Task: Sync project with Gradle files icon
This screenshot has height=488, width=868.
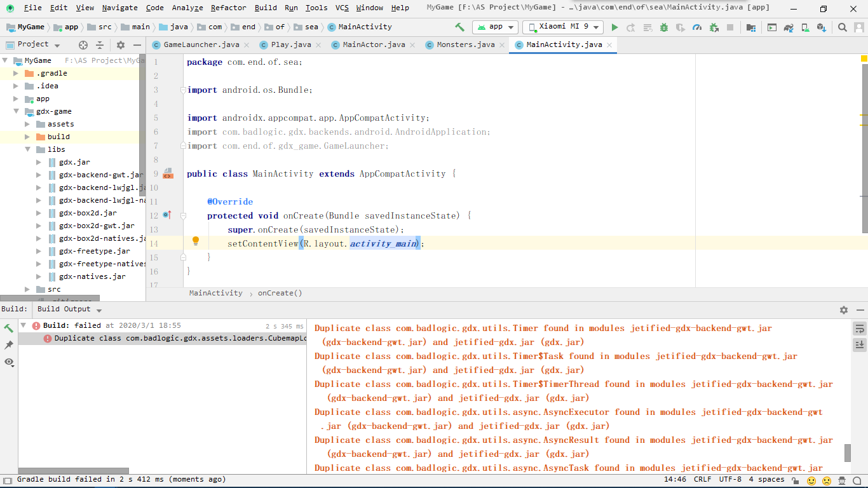Action: click(x=789, y=27)
